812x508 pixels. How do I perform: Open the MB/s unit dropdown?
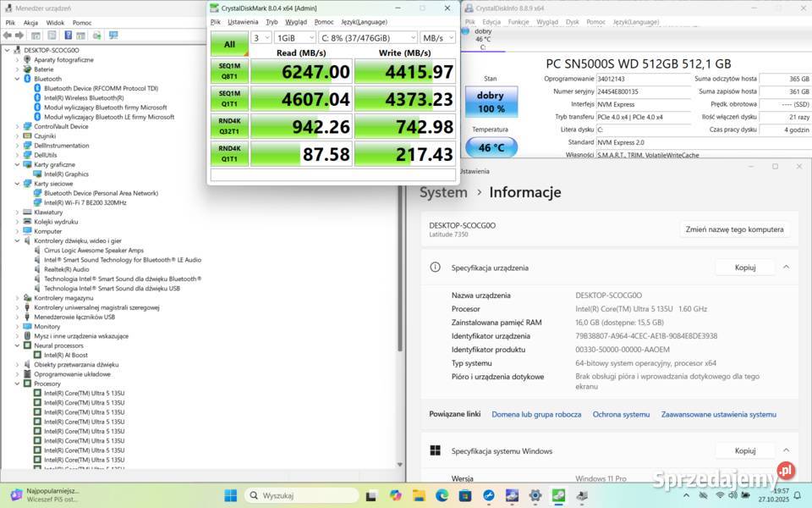click(437, 38)
